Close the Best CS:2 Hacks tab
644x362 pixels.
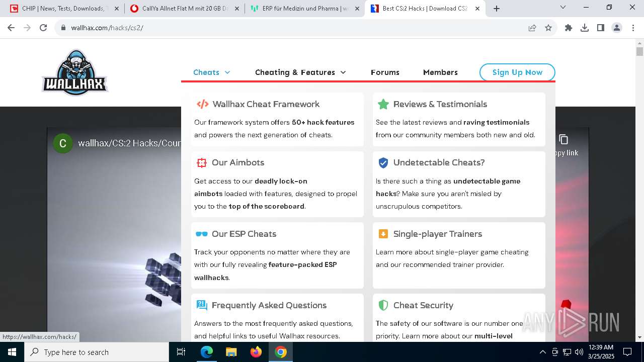477,9
